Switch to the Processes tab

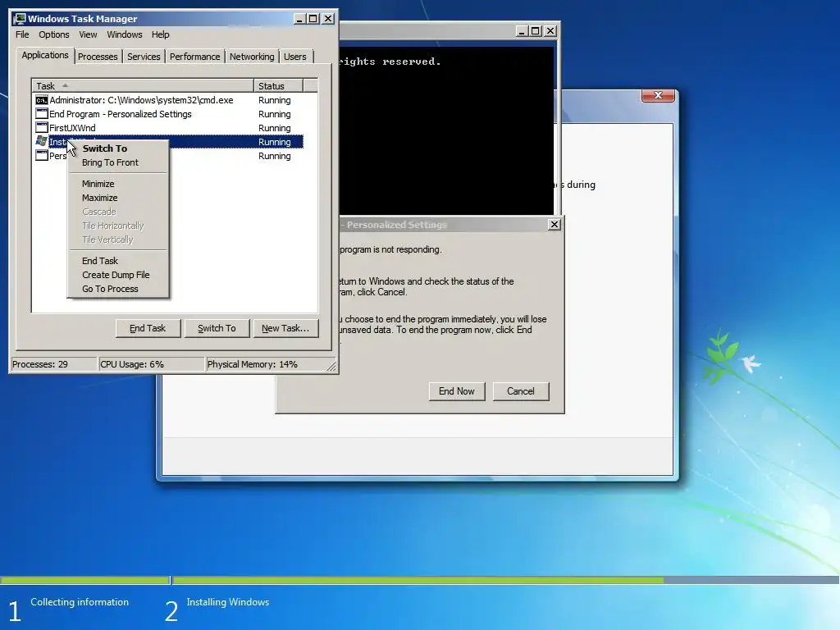98,57
